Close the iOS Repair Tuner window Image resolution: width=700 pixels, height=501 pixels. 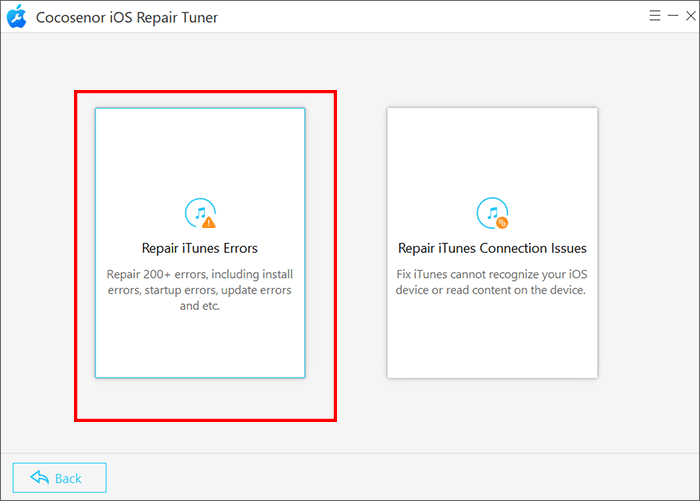pyautogui.click(x=691, y=16)
